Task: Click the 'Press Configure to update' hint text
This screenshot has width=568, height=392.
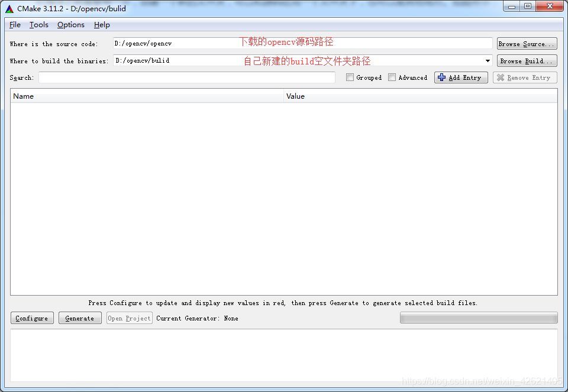Action: point(283,303)
